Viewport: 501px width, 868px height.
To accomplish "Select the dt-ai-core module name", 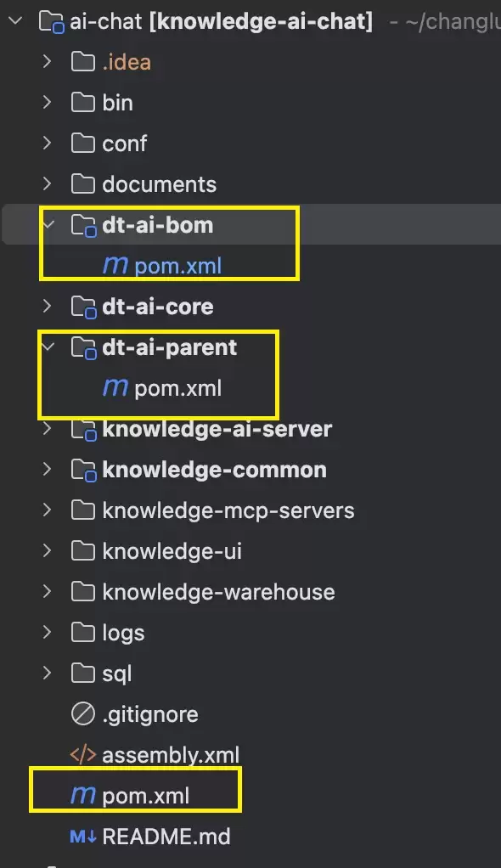I will (158, 306).
